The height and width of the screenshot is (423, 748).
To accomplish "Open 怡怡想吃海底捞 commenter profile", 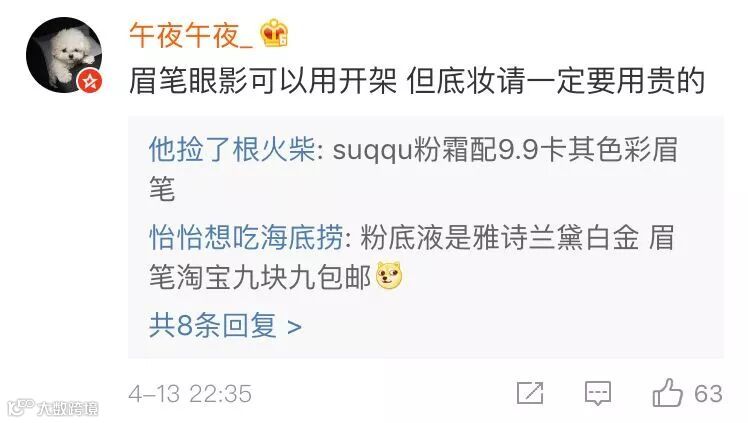I will tap(246, 237).
